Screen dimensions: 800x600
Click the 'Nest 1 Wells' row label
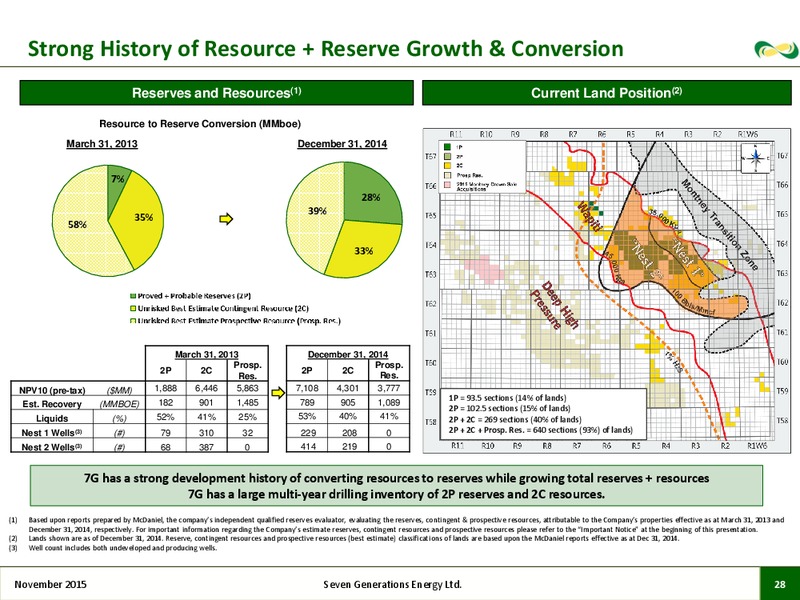52,433
